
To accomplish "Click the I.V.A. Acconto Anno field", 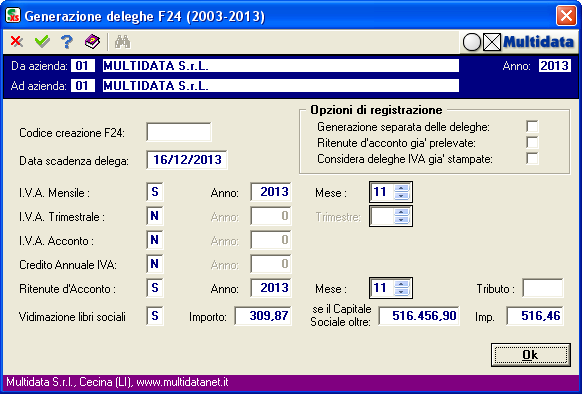I will pos(271,240).
